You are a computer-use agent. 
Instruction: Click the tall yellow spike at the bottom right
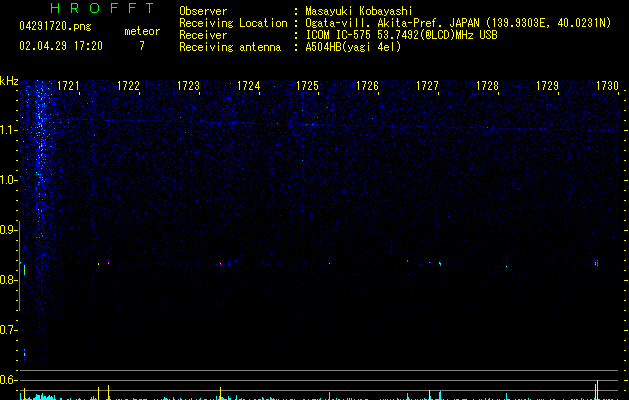(597, 390)
